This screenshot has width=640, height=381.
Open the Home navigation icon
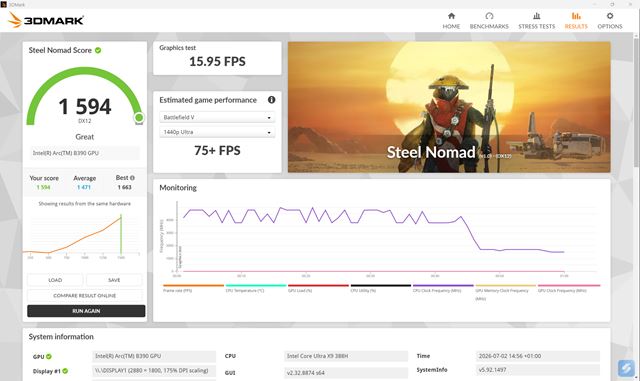[x=451, y=16]
